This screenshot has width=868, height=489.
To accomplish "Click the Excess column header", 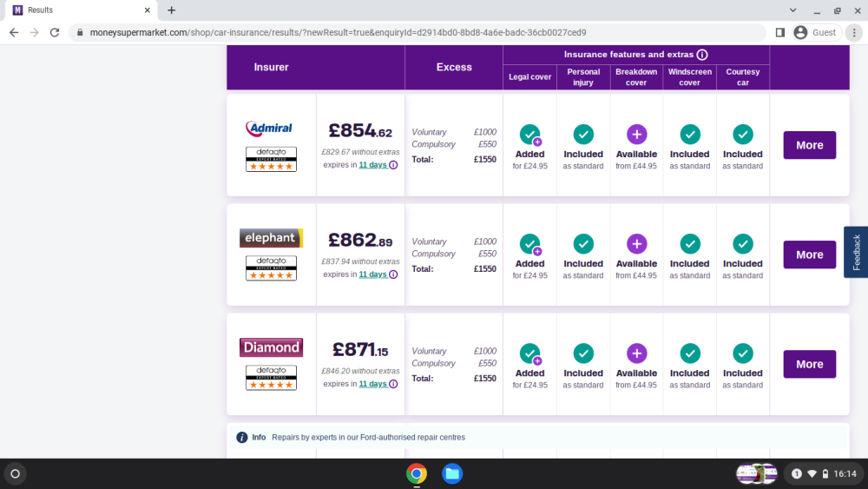I will [454, 67].
